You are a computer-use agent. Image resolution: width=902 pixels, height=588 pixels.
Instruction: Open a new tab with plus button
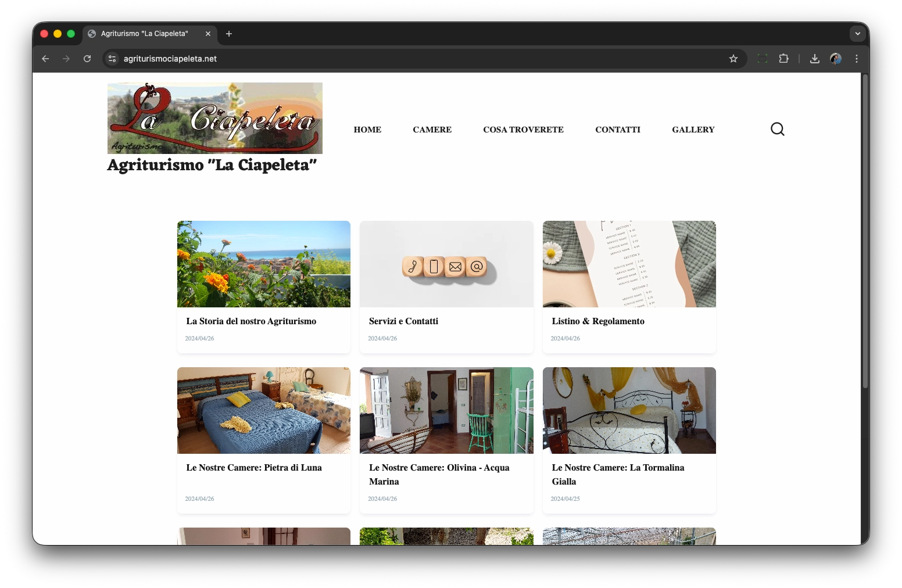[x=229, y=34]
